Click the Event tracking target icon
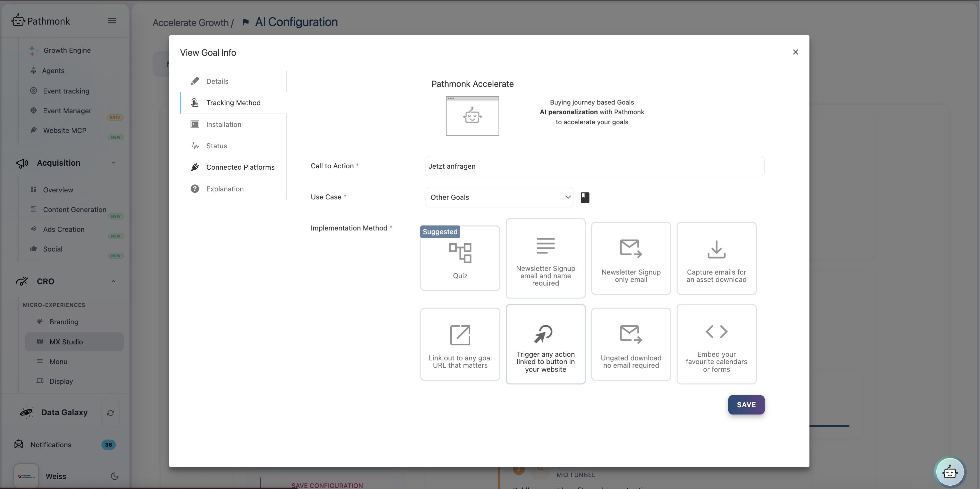 coord(33,91)
